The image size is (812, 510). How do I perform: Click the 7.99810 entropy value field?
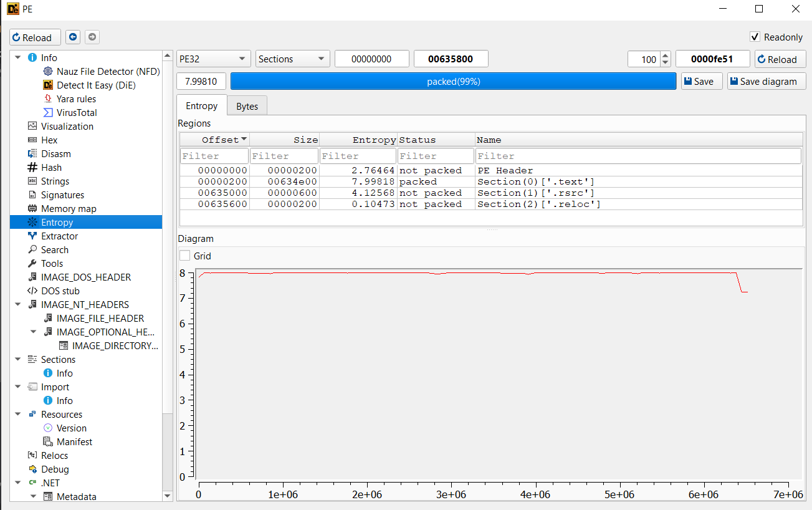pyautogui.click(x=201, y=81)
